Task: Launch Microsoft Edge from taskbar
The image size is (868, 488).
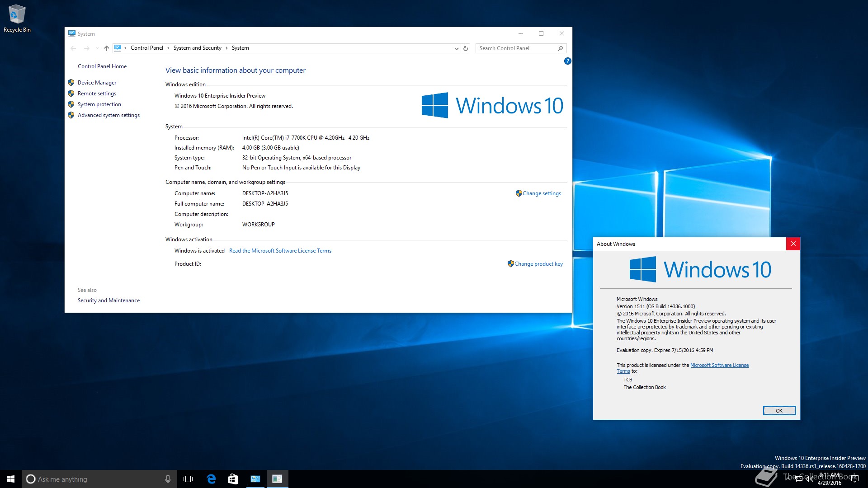Action: pyautogui.click(x=211, y=479)
